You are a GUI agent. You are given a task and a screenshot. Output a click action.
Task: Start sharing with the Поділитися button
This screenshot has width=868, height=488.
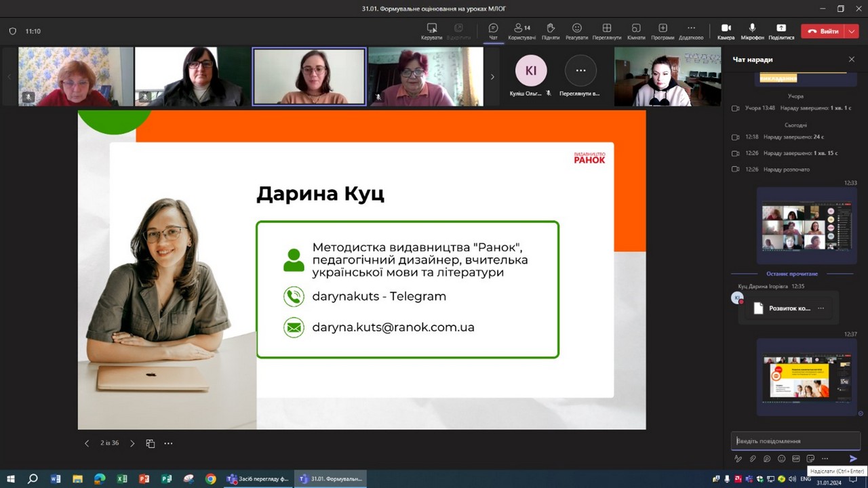[781, 31]
